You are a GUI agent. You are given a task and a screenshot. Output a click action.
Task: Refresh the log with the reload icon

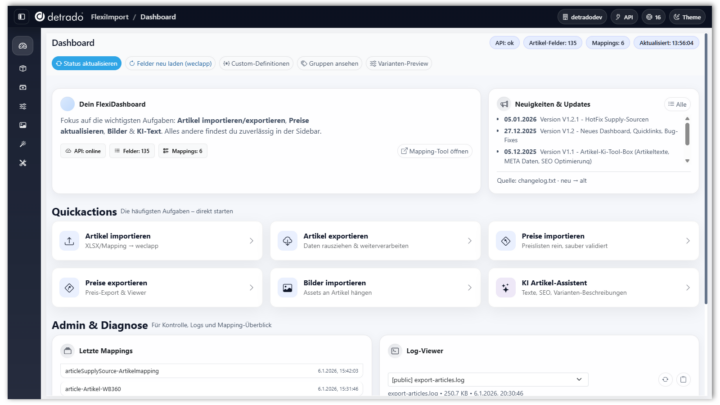coord(665,380)
